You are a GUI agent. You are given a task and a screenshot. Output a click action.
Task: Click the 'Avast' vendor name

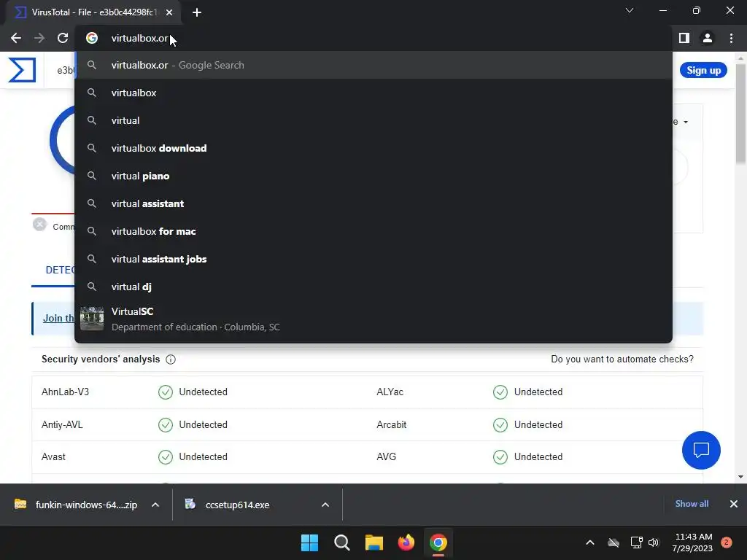click(x=53, y=457)
